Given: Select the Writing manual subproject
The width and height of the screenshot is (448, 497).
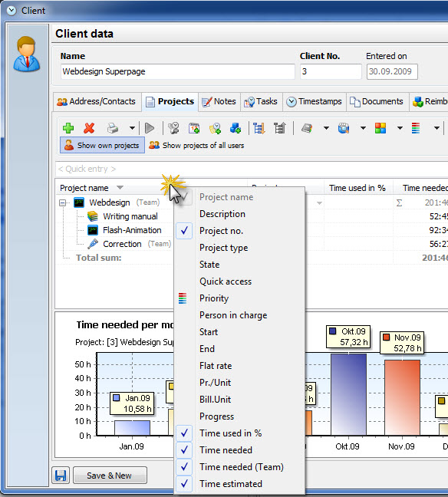Looking at the screenshot, I should 130,216.
